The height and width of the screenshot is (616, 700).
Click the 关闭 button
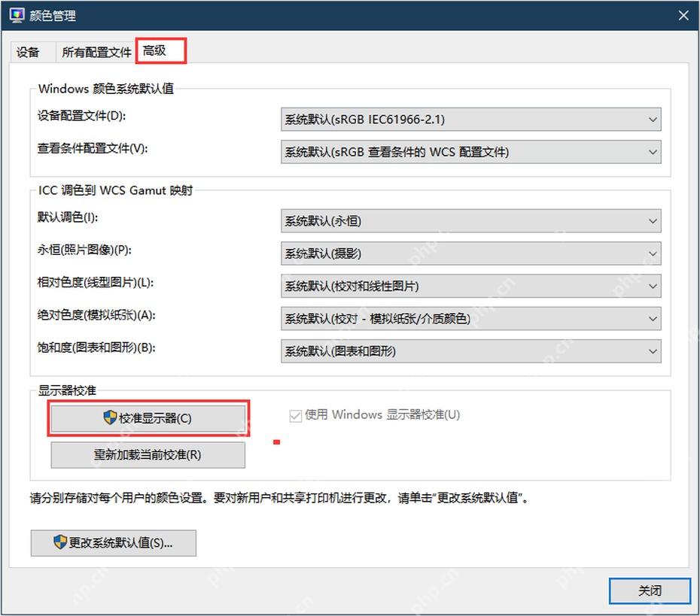(650, 590)
